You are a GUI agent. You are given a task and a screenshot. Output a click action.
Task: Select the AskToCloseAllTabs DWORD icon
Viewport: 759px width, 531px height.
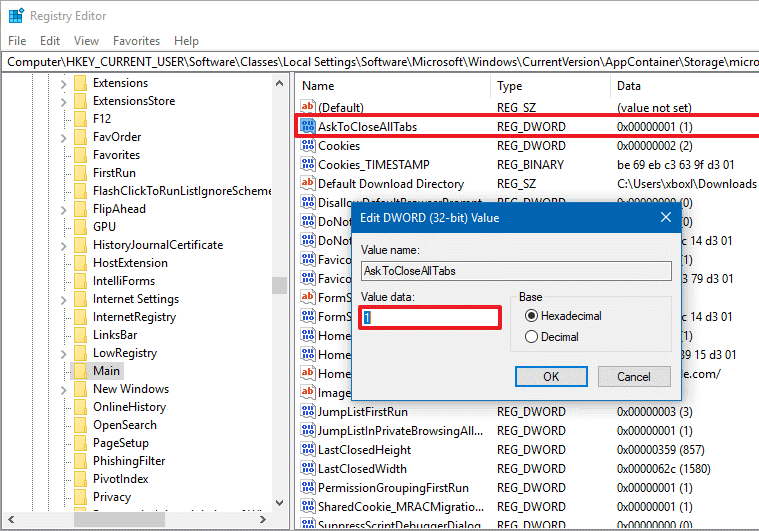click(307, 126)
